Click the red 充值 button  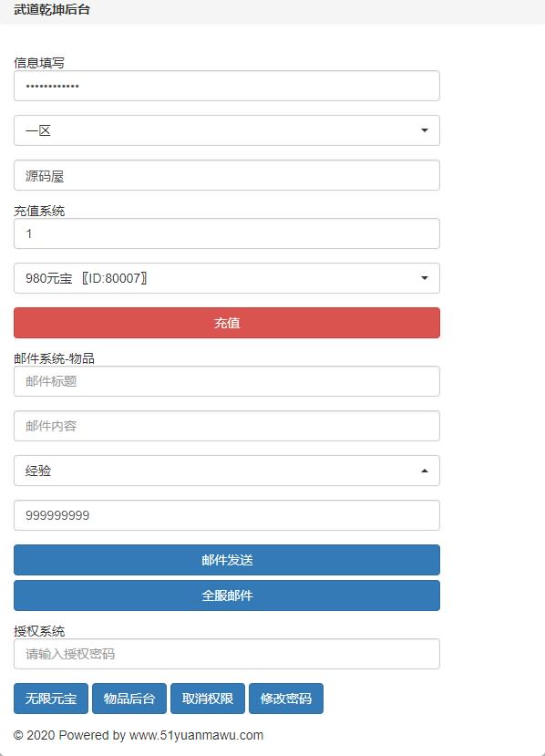pyautogui.click(x=227, y=323)
